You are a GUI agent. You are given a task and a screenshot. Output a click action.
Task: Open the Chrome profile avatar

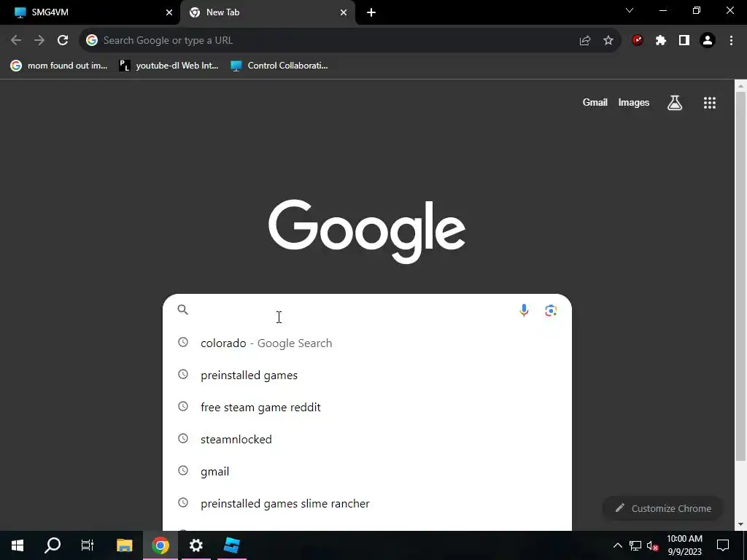coord(708,41)
